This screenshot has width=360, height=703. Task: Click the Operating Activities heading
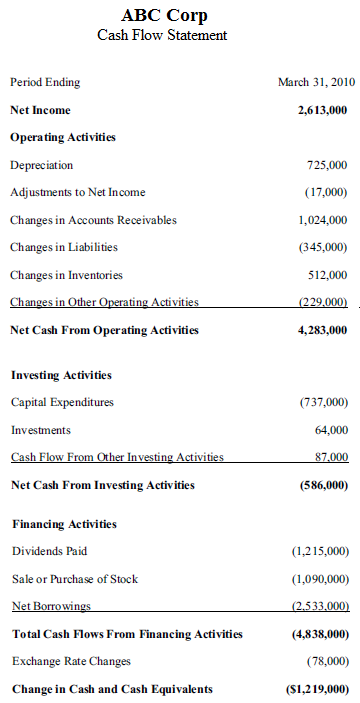63,137
